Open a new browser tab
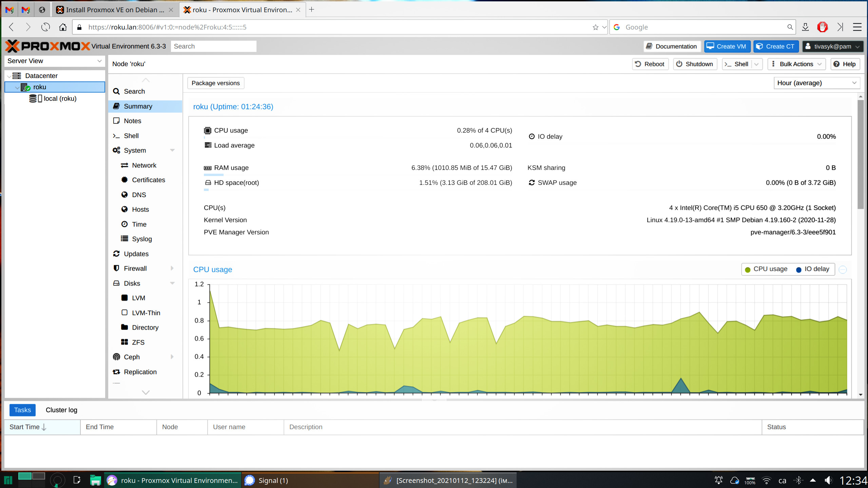Viewport: 868px width, 488px height. [311, 9]
